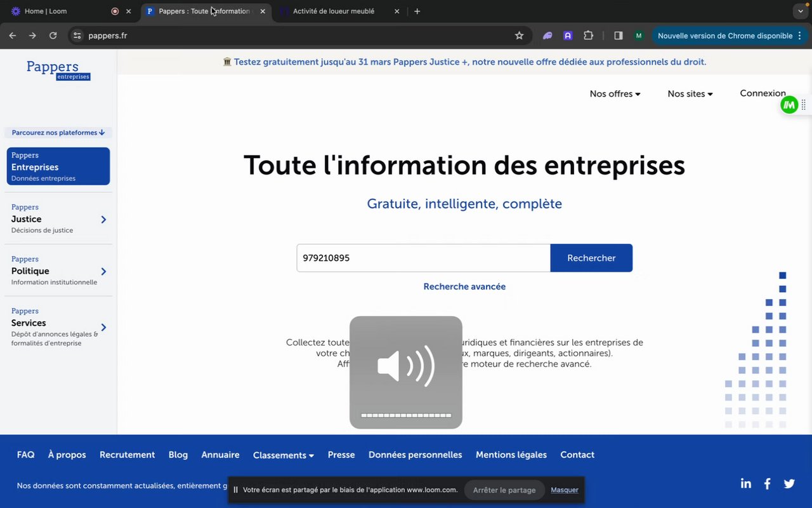Open Annuaire footer link
Viewport: 812px width, 508px height.
click(220, 455)
